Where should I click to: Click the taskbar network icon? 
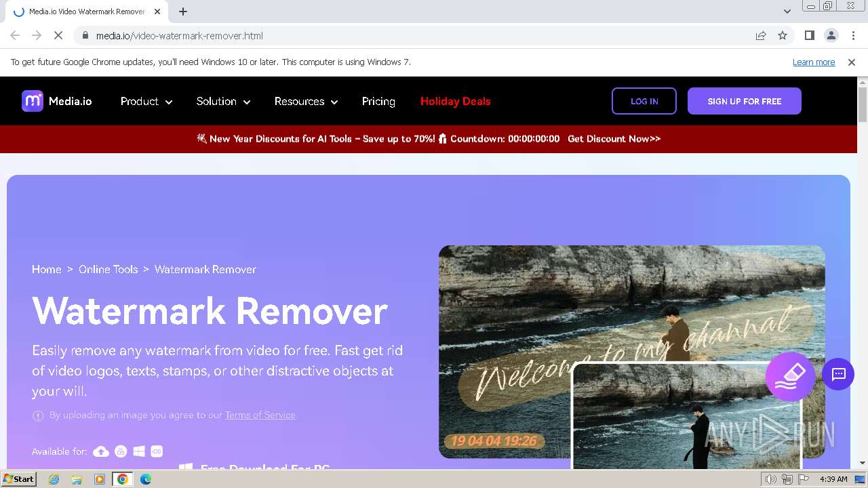[787, 479]
